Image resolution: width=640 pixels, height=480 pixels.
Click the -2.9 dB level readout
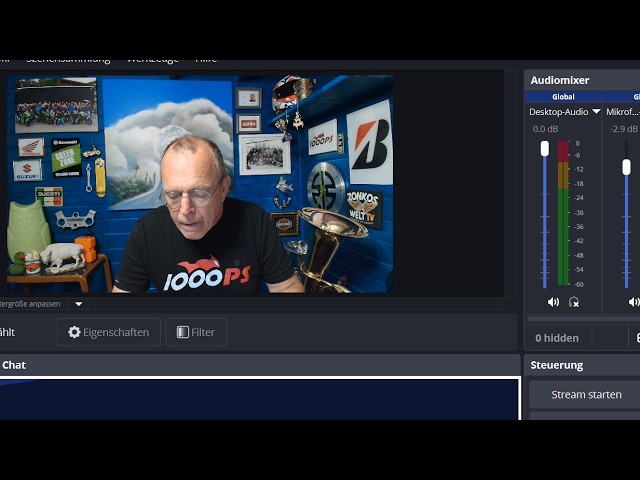coord(624,129)
